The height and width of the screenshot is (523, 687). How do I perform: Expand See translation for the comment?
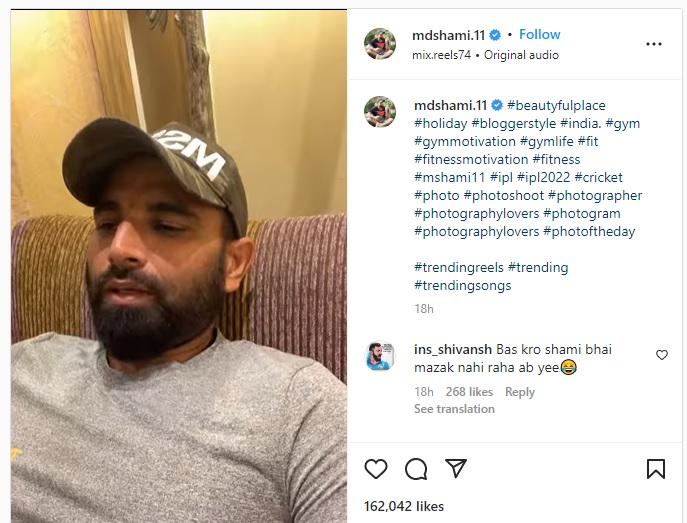click(x=454, y=409)
